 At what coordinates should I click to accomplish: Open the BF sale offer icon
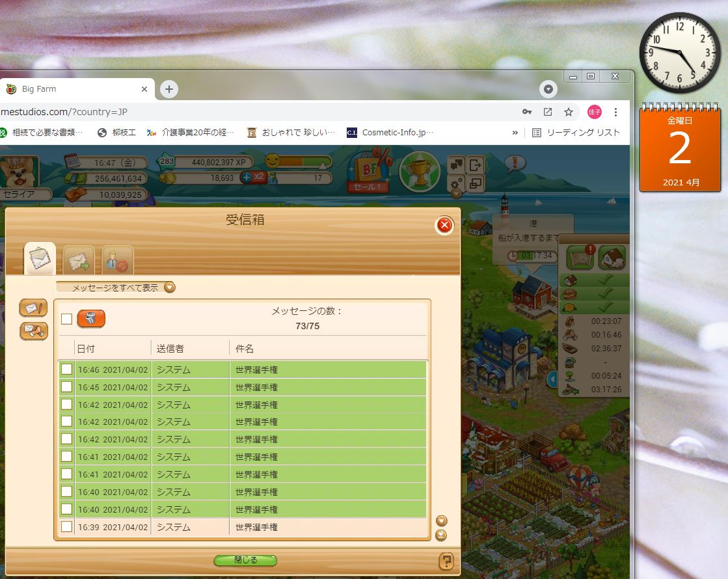pyautogui.click(x=369, y=171)
